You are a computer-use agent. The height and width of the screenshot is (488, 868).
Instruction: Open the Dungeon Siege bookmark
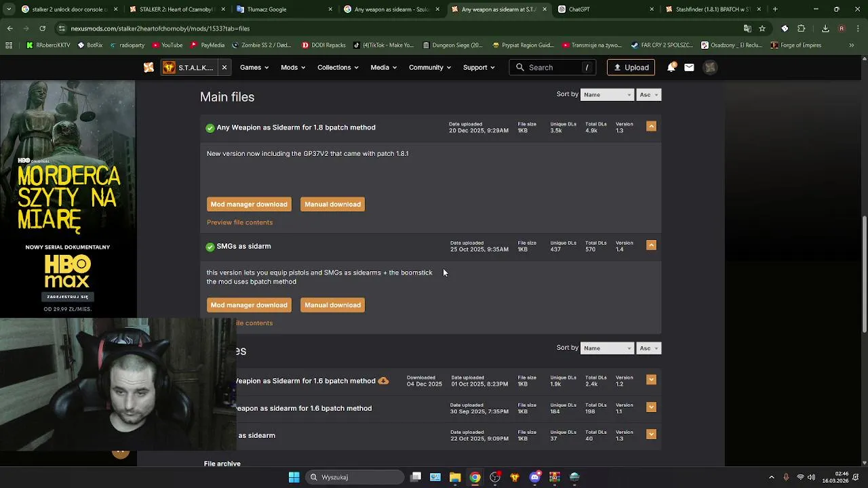(x=452, y=45)
